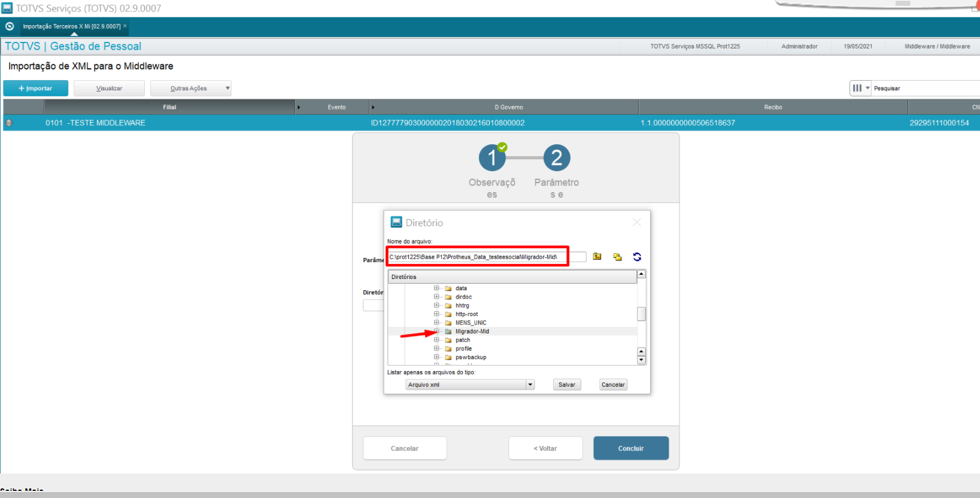
Task: Click the TOTVS home icon in tab bar
Action: [10, 26]
